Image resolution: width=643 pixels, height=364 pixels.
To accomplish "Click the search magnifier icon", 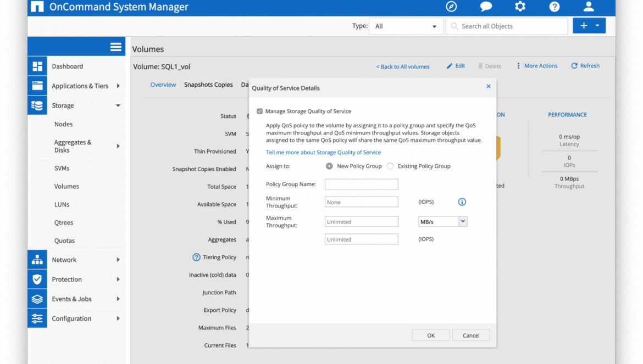I will 454,26.
